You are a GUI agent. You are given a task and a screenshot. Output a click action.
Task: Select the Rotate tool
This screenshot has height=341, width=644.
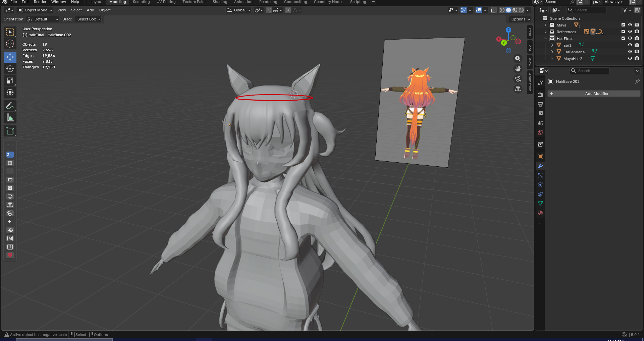(x=10, y=69)
